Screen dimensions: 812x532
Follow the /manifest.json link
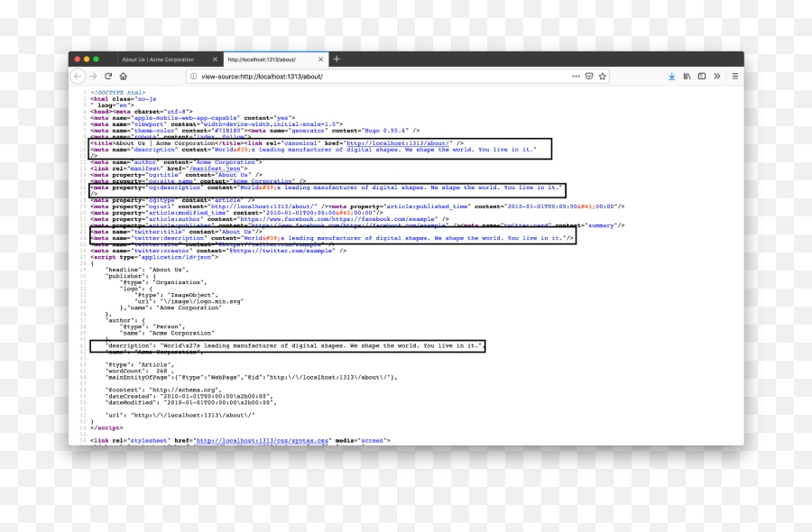click(215, 169)
